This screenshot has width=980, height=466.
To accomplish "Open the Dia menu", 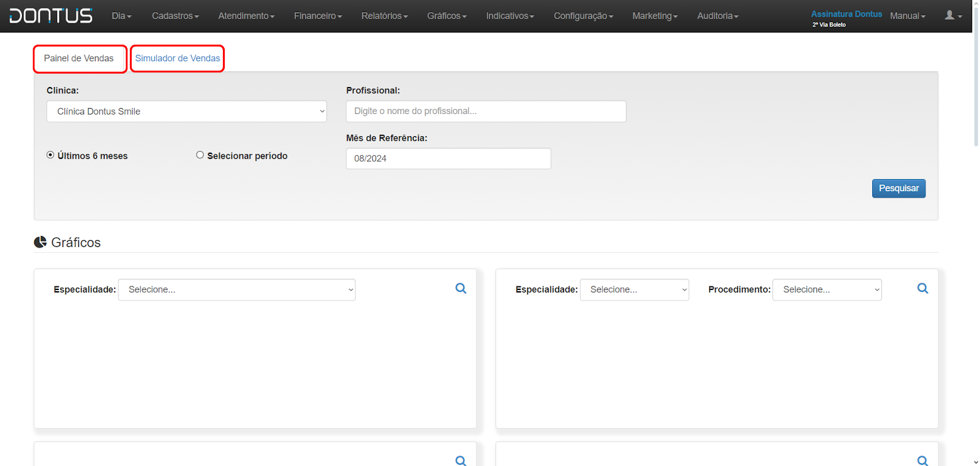I will click(122, 16).
